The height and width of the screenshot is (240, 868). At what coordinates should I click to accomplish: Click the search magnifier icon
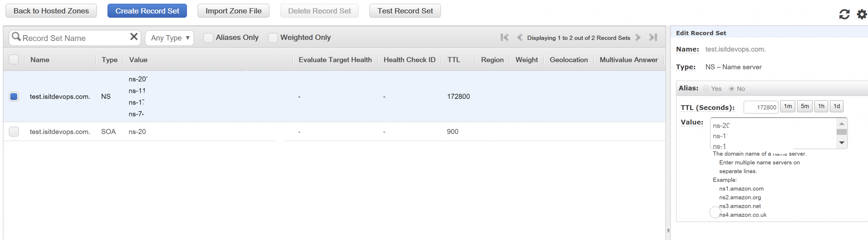pos(16,37)
